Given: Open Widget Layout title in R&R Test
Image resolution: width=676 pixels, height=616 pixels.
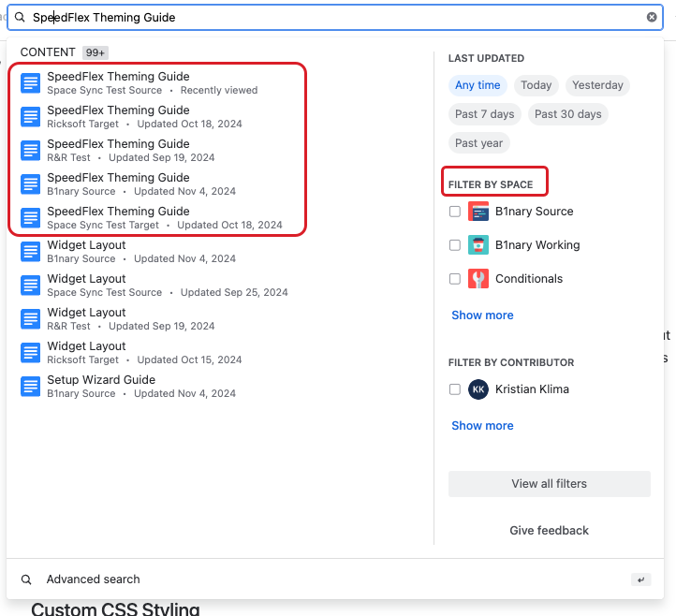Looking at the screenshot, I should pyautogui.click(x=86, y=312).
